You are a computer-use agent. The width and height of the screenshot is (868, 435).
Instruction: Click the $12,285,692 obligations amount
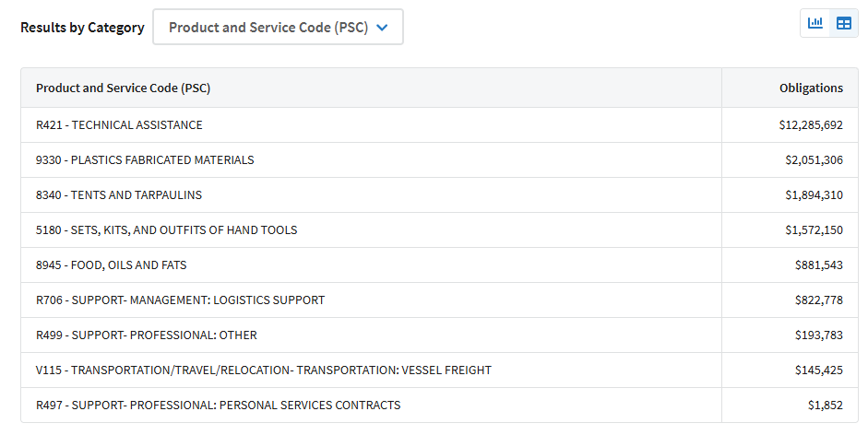coord(811,125)
